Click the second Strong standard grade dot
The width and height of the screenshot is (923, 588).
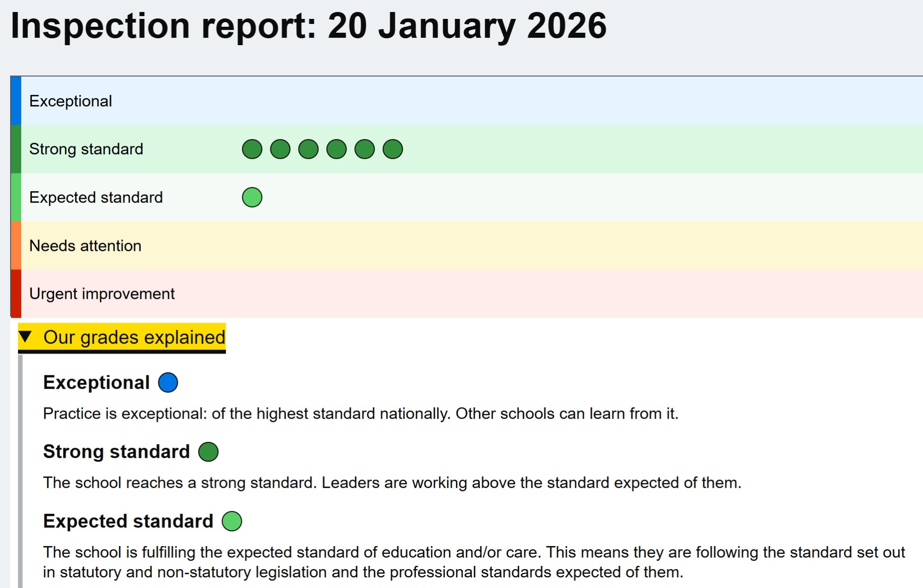tap(280, 149)
